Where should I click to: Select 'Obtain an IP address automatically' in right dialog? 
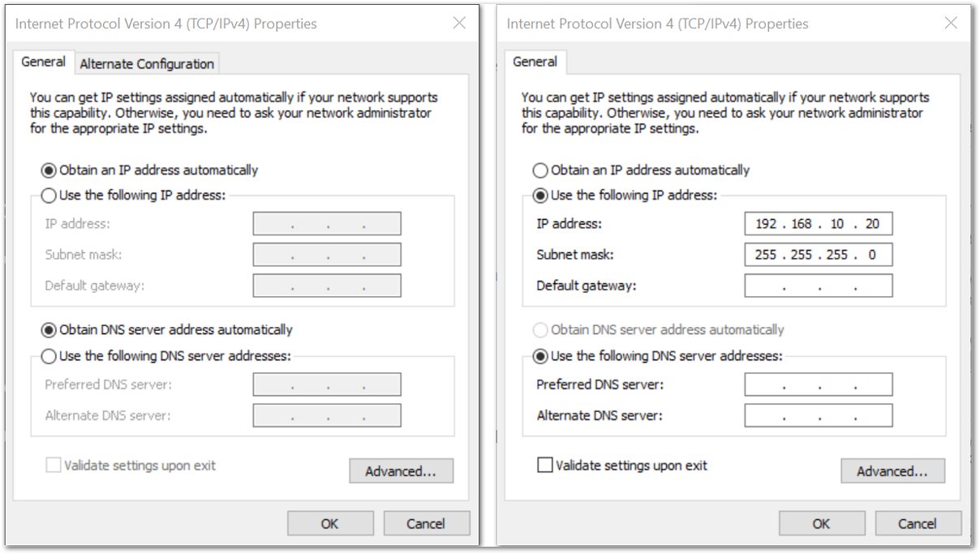[641, 170]
